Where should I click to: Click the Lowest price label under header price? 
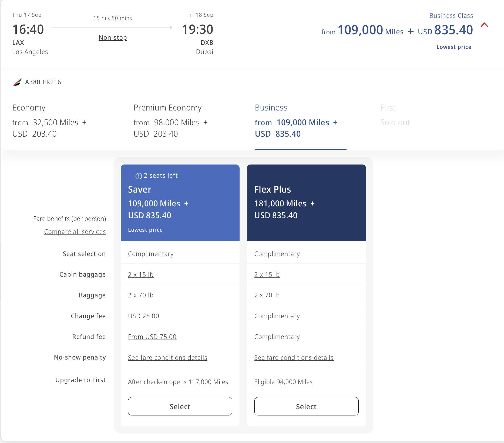coord(454,47)
